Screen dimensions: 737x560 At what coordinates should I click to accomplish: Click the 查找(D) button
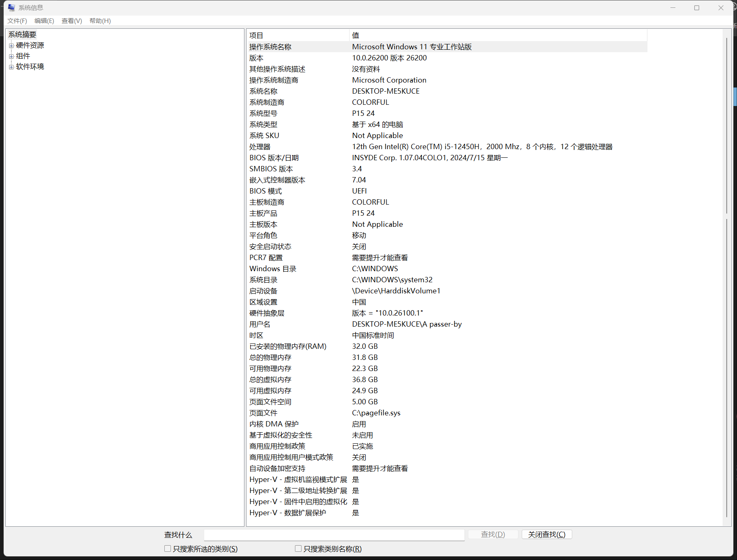(x=493, y=535)
